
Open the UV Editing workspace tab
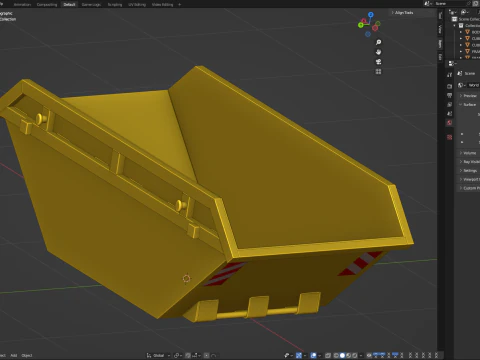pos(137,4)
